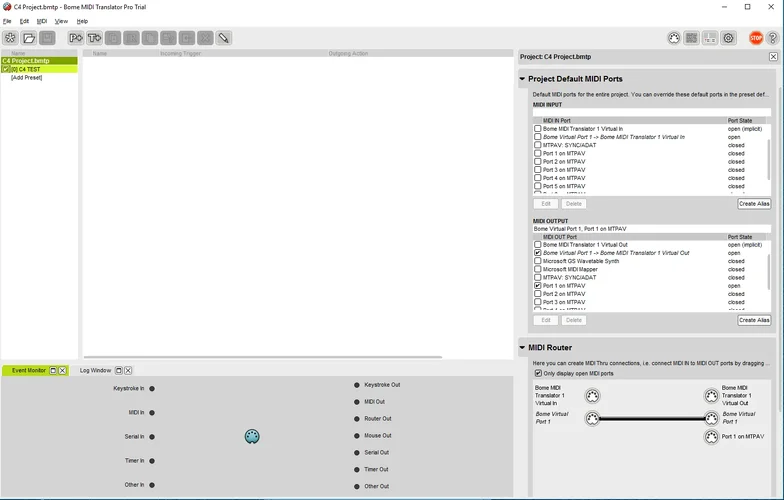Switch to the Log Window tab
Screen dimensions: 784x500
[x=95, y=370]
